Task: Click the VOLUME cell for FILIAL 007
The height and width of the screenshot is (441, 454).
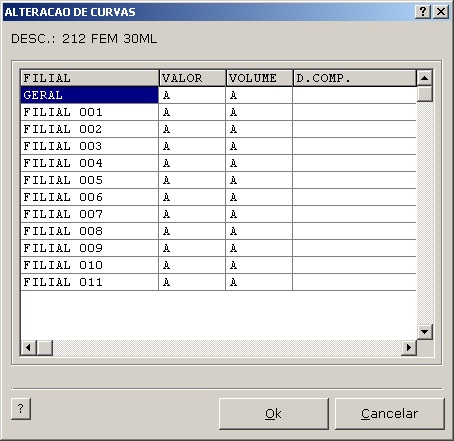Action: coord(259,214)
